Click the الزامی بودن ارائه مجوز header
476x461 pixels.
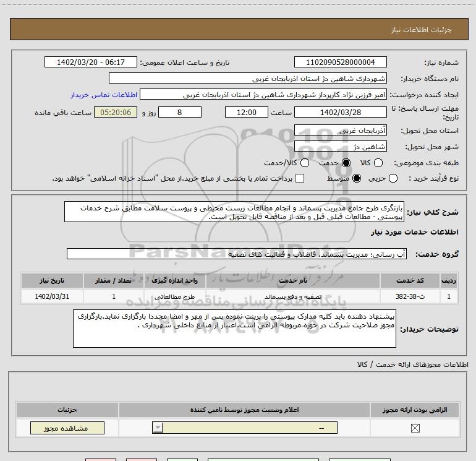415,410
